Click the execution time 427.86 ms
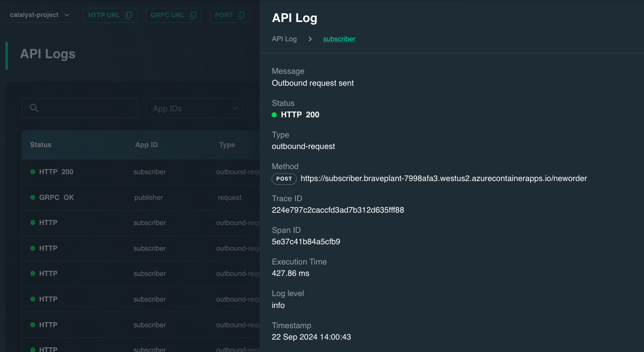This screenshot has height=352, width=644. point(290,274)
